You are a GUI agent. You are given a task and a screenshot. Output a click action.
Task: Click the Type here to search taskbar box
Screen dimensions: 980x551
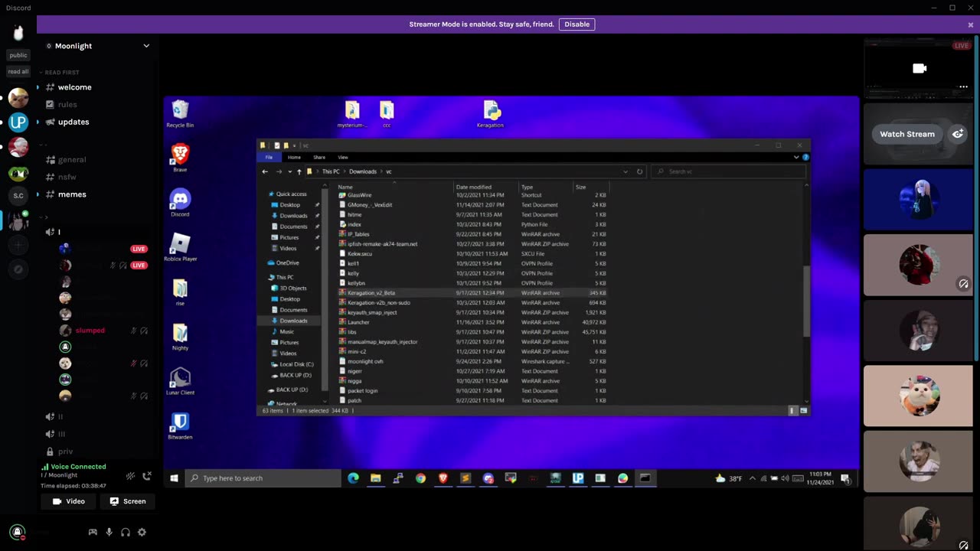[263, 478]
